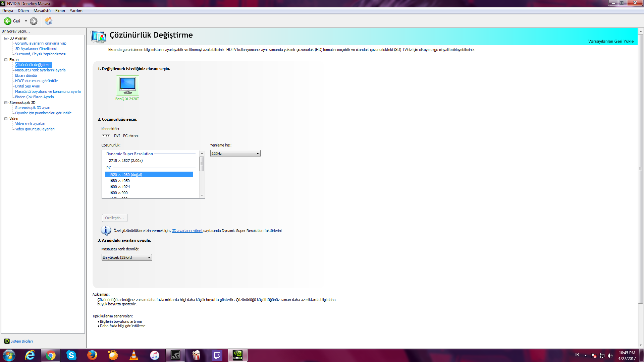
Task: Click the Action Center flag tray icon
Action: pyautogui.click(x=594, y=356)
